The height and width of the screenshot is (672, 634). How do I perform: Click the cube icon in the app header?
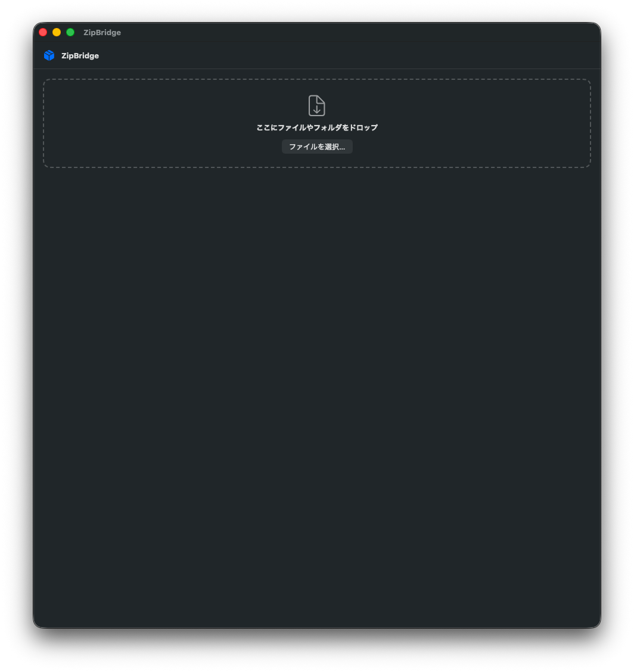49,55
